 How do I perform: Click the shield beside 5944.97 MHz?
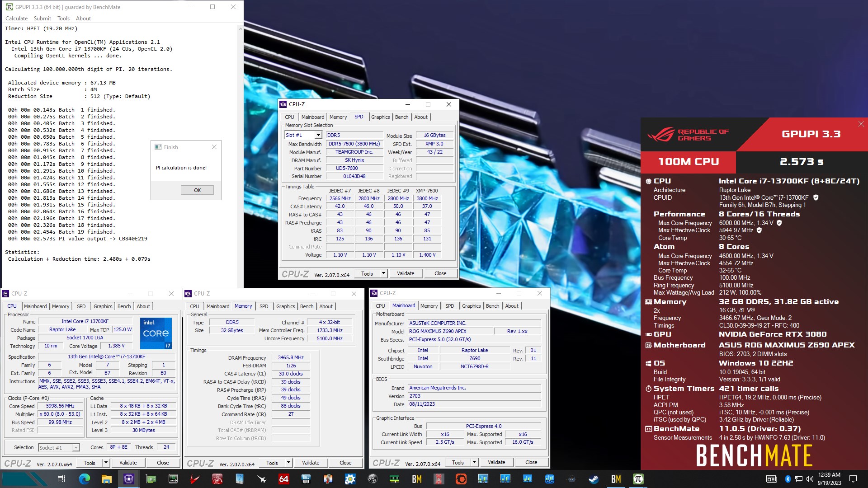point(759,230)
